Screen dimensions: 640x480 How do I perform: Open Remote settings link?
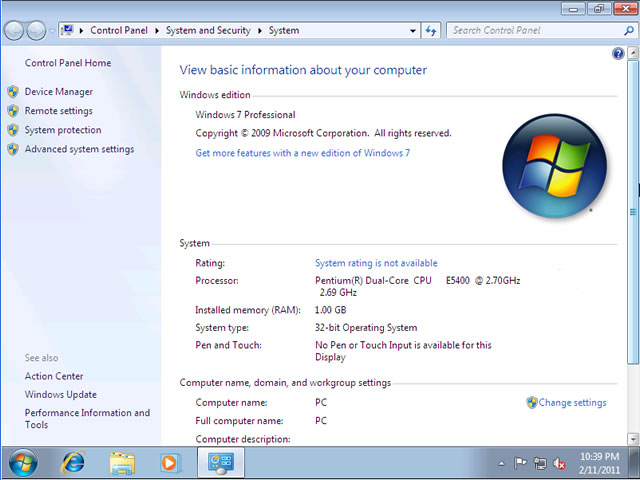click(59, 111)
